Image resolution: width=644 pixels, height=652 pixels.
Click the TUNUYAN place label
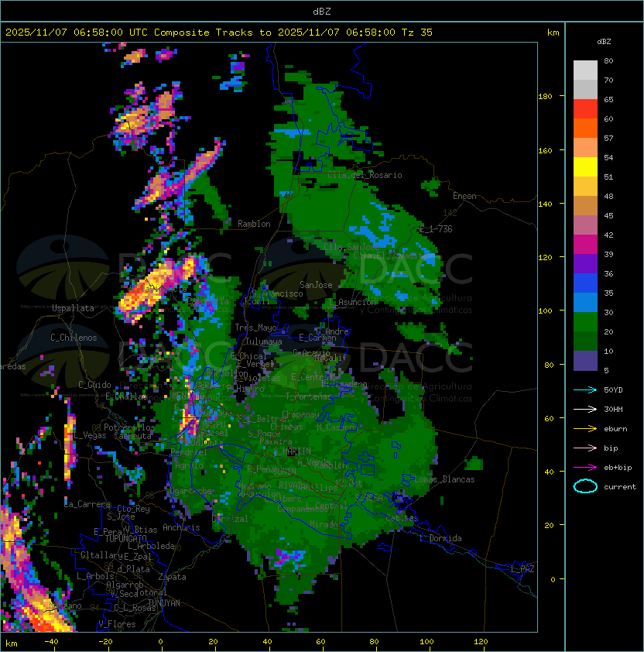click(164, 603)
